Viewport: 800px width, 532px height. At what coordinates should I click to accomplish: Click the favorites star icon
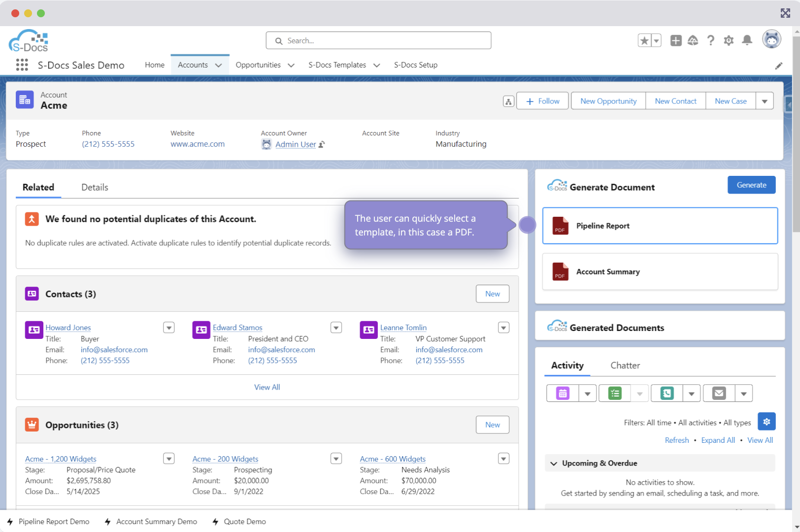coord(644,40)
